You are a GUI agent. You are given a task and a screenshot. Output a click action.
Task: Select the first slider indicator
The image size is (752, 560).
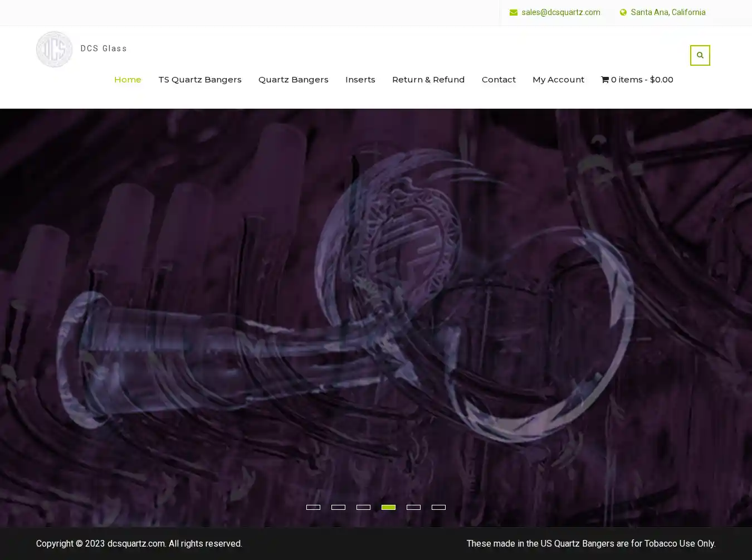point(313,507)
